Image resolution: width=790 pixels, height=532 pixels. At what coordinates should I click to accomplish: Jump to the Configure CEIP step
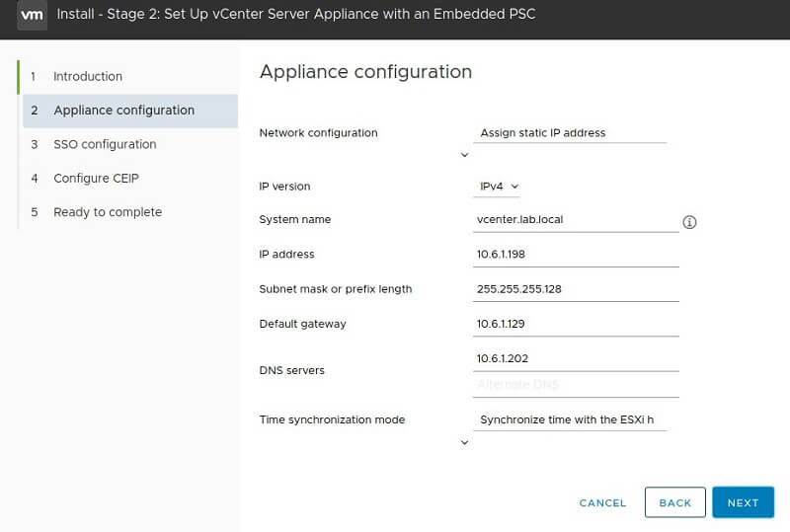(x=96, y=178)
